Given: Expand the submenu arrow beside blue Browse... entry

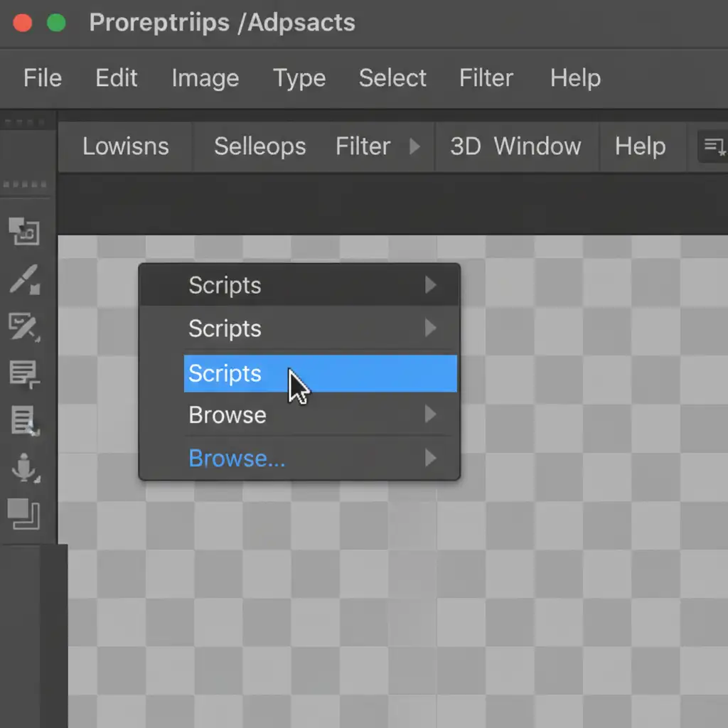Looking at the screenshot, I should pos(430,459).
